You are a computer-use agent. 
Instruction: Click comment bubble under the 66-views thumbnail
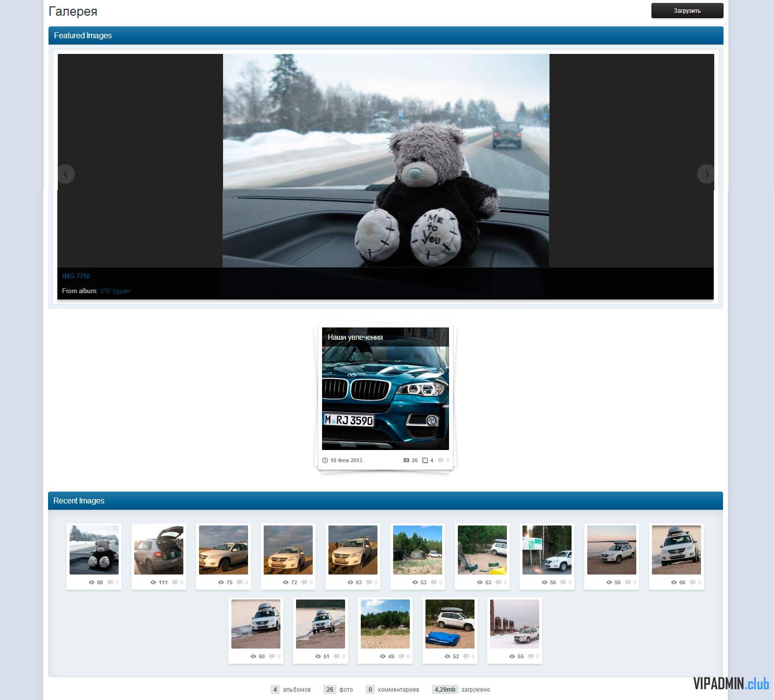[x=693, y=582]
